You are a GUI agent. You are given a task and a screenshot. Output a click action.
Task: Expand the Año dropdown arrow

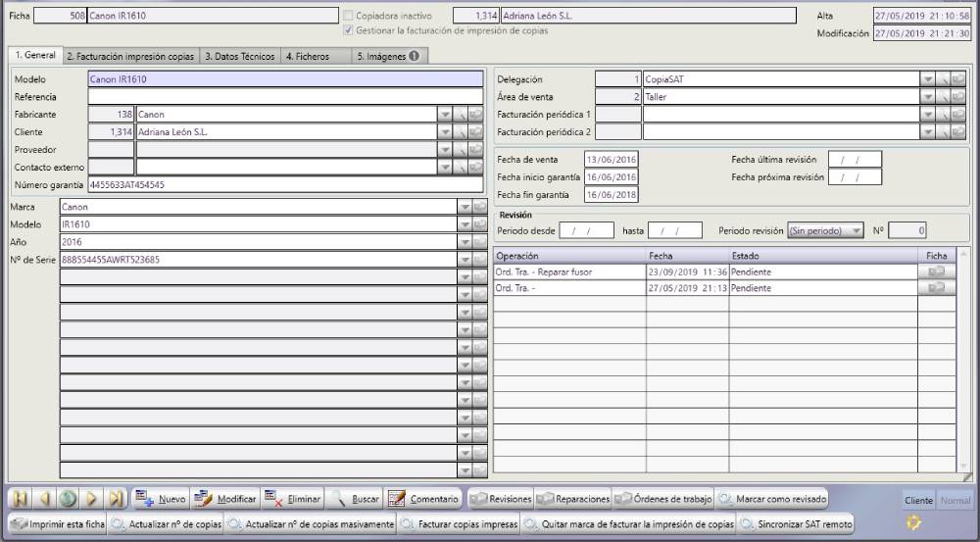tap(465, 242)
